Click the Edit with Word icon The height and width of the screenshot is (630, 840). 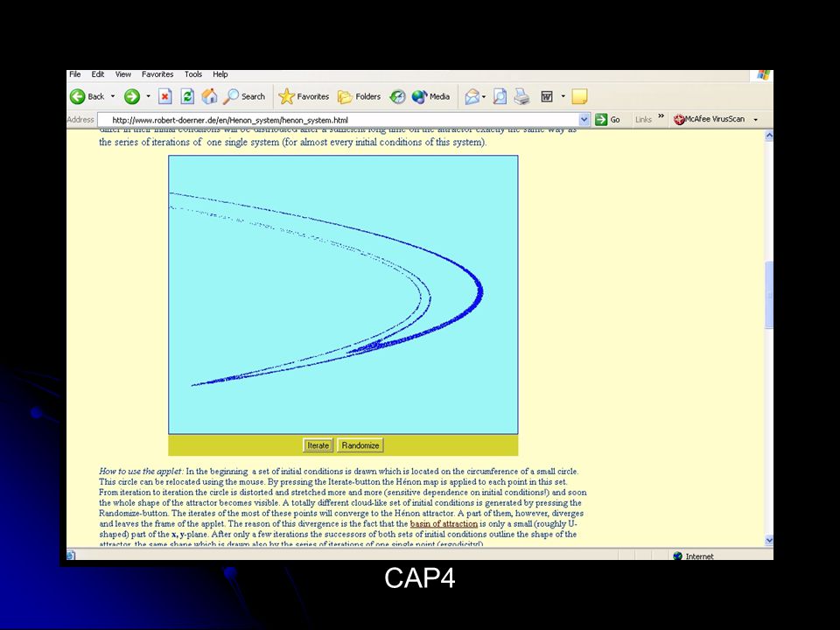pyautogui.click(x=546, y=96)
